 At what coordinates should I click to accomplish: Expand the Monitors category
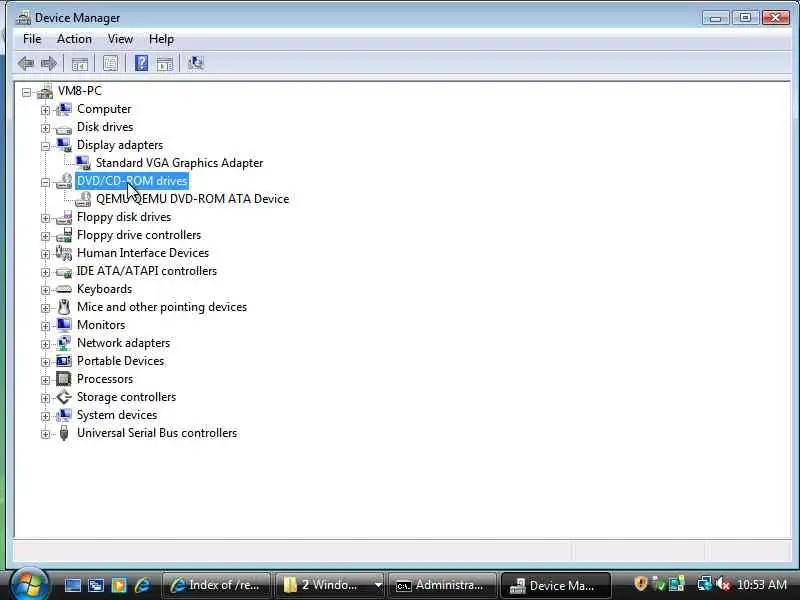(45, 326)
